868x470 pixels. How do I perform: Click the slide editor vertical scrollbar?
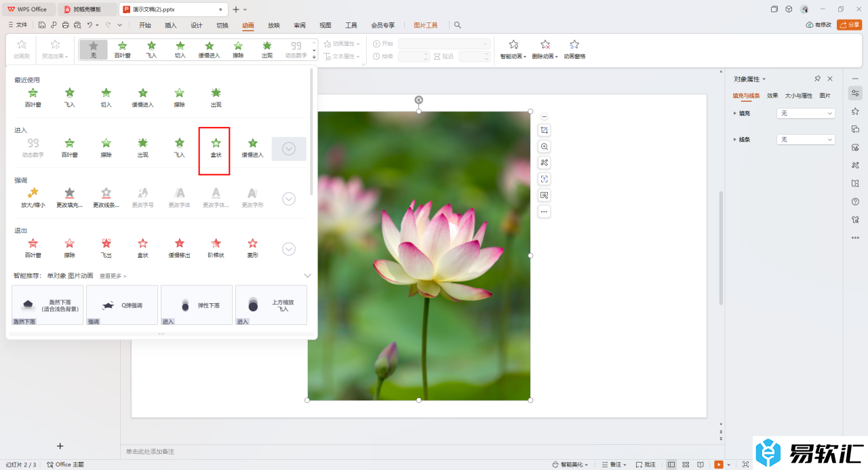pos(720,248)
